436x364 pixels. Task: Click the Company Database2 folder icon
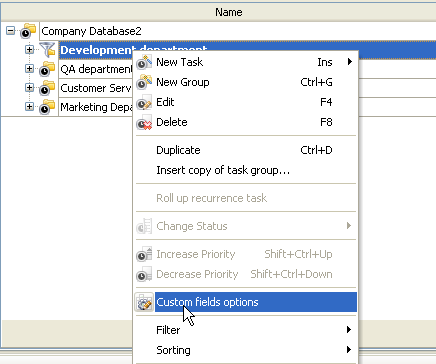point(28,31)
